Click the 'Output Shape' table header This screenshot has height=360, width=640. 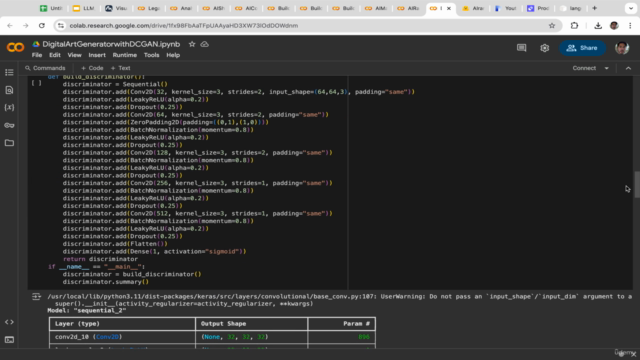point(223,324)
